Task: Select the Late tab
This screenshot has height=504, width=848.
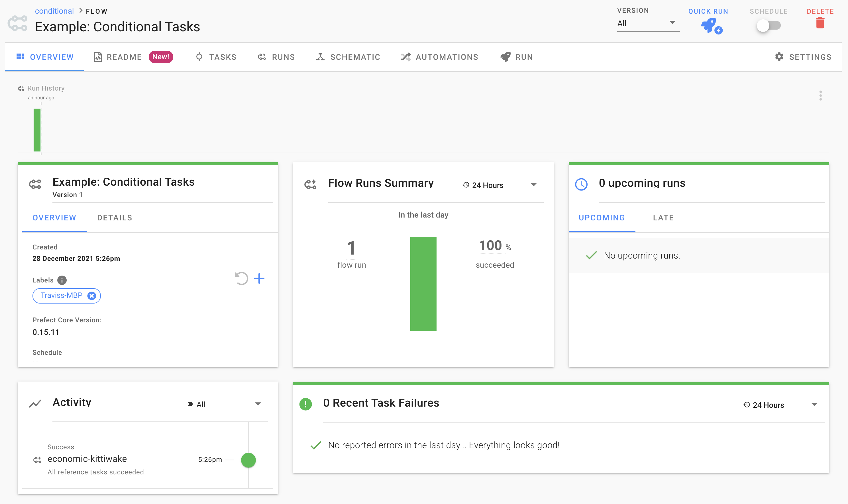Action: [663, 218]
